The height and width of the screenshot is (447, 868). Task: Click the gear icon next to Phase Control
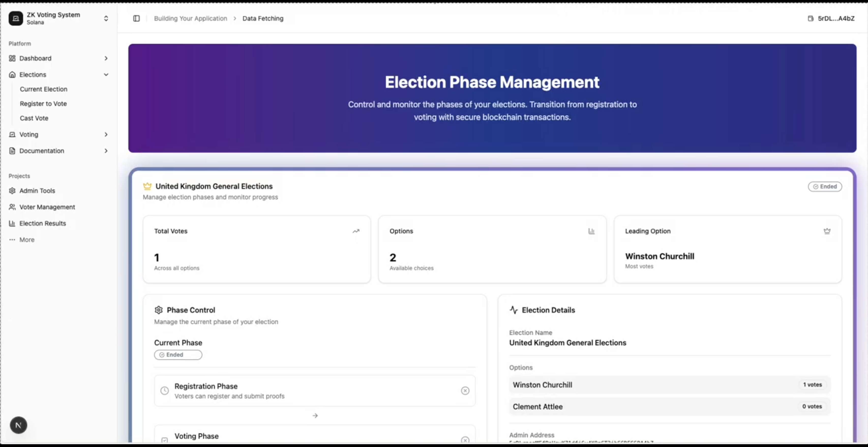pos(159,310)
